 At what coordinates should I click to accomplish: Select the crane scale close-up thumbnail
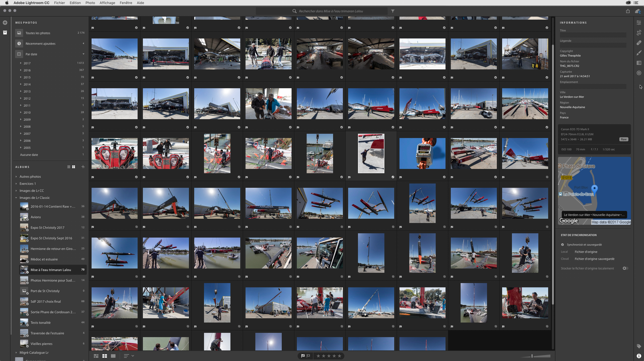[x=422, y=153]
